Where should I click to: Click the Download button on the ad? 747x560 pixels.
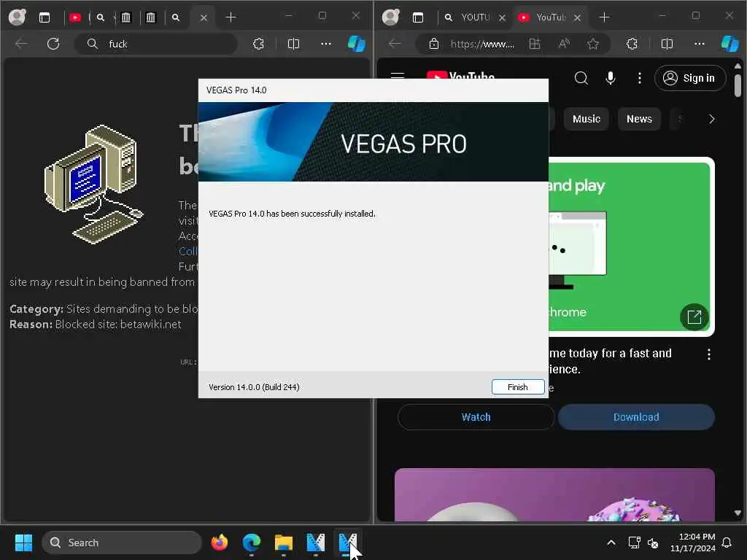point(636,417)
